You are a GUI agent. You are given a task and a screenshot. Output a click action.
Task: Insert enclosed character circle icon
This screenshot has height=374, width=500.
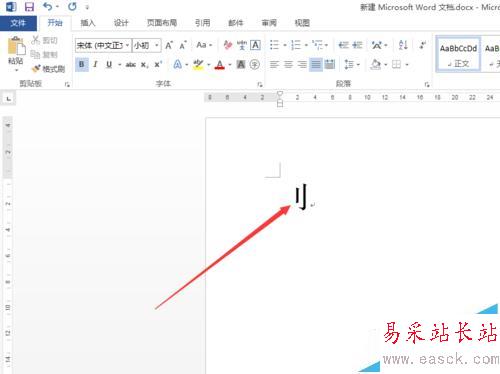pos(255,64)
